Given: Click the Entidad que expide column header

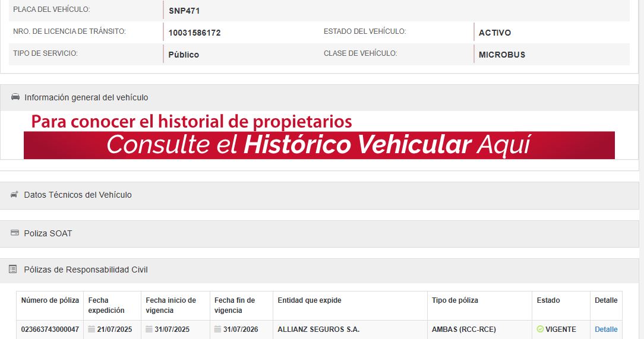Looking at the screenshot, I should click(310, 300).
